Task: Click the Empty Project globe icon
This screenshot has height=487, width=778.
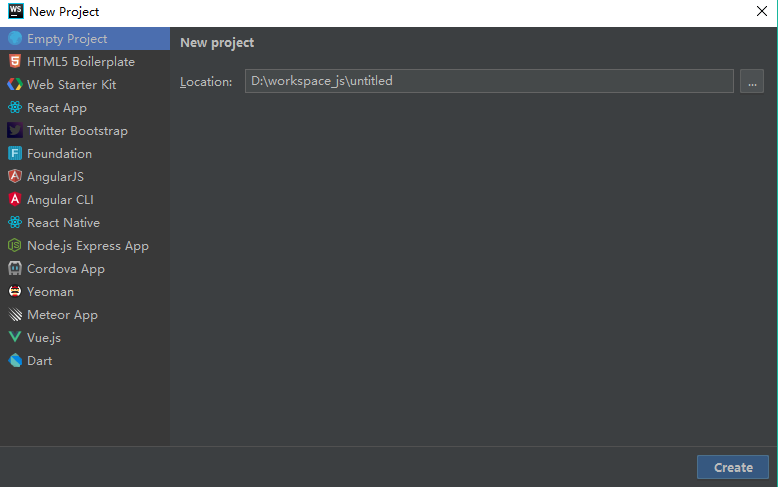Action: 15,39
